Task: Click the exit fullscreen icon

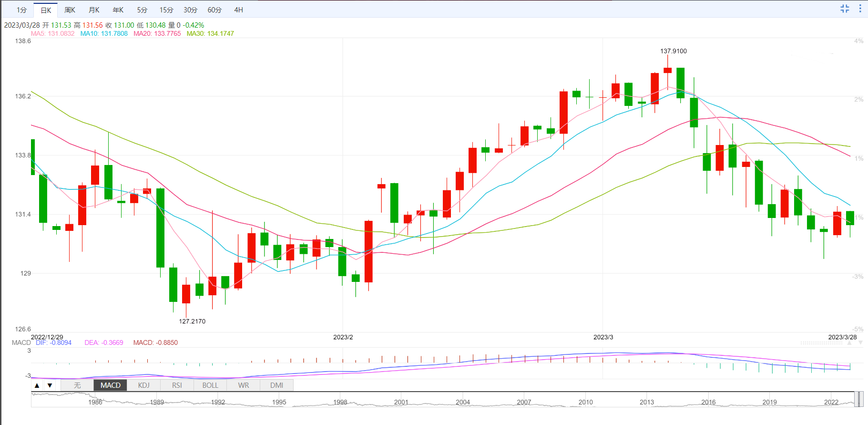Action: pyautogui.click(x=845, y=9)
